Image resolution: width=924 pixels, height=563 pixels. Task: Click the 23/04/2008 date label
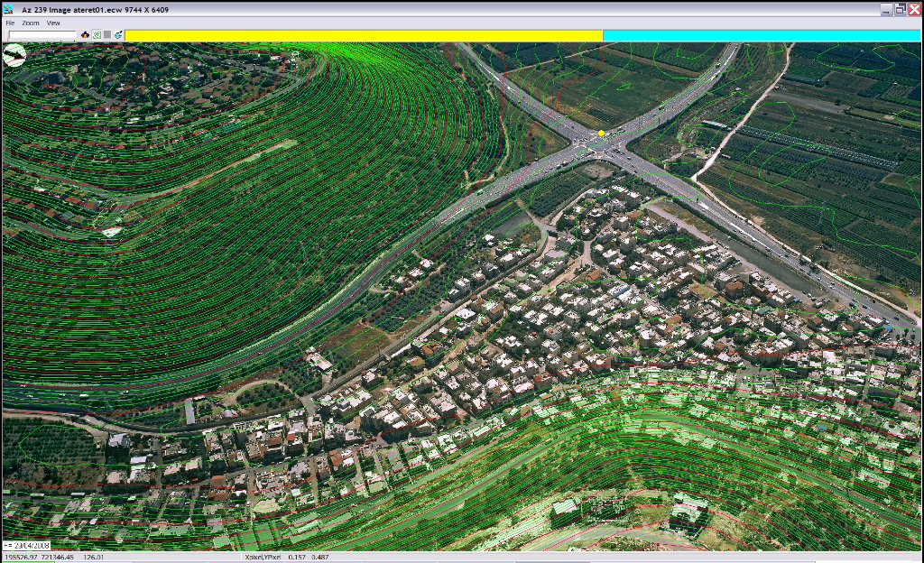coord(27,546)
